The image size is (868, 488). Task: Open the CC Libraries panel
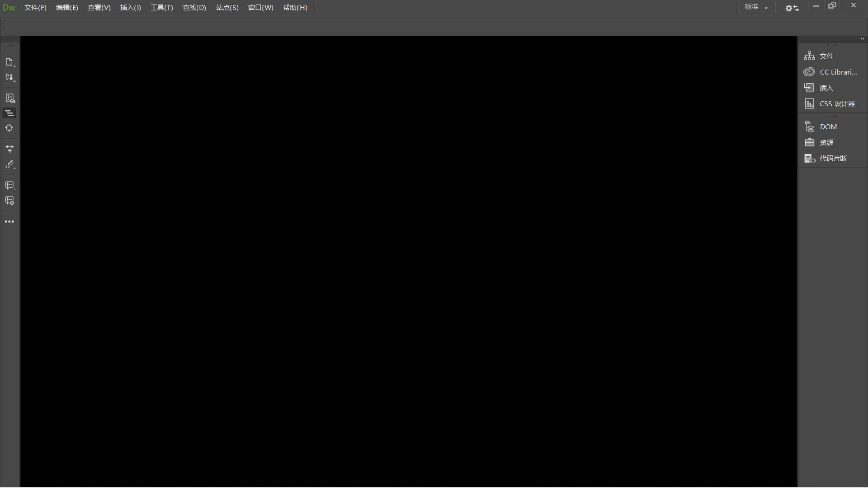(x=838, y=72)
